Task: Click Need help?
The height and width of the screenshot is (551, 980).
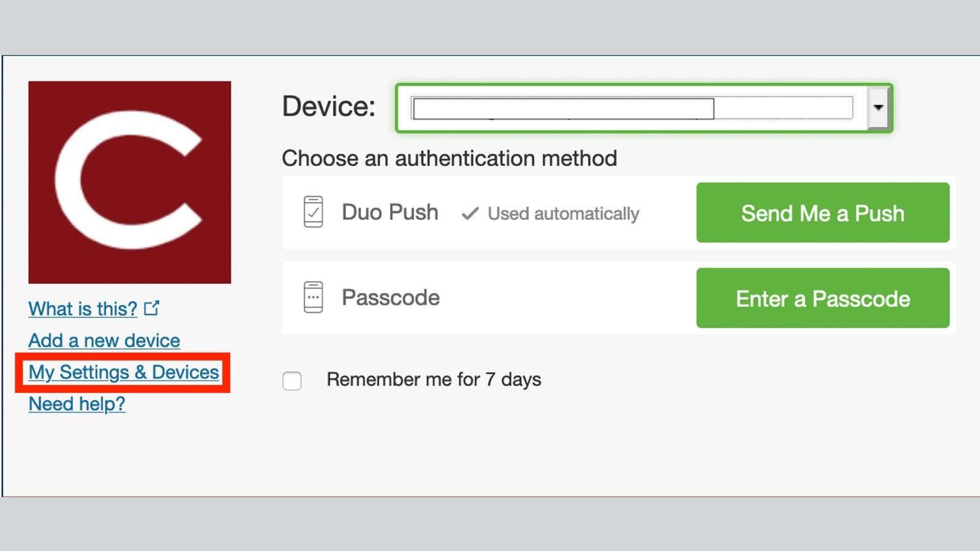Action: point(77,403)
